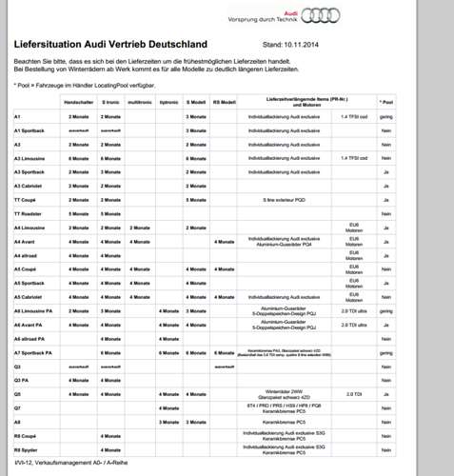454x476 pixels.
Task: Select the 'Q3 PA' row label
Action: tap(21, 381)
